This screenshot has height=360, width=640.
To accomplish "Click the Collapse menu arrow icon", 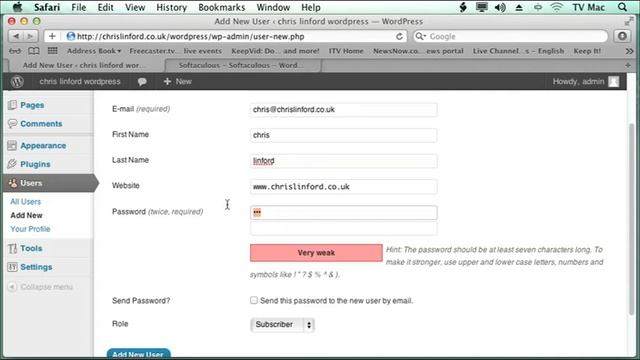I will pyautogui.click(x=12, y=287).
